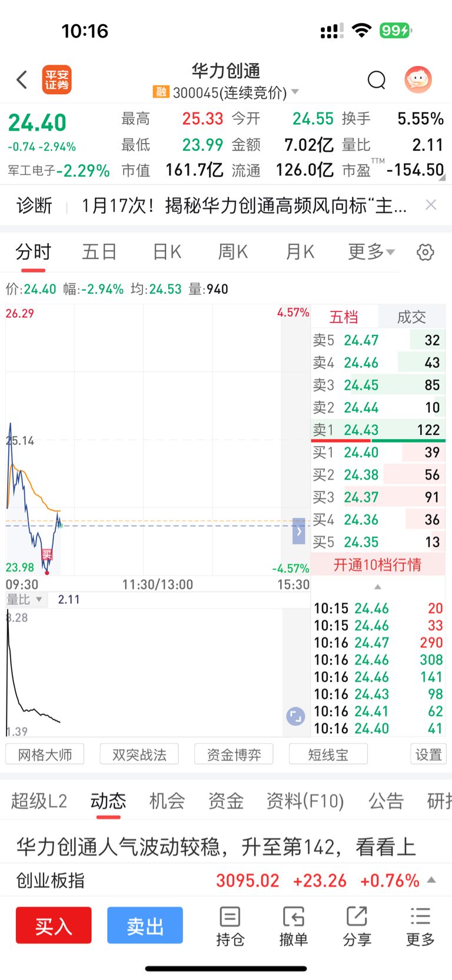Select 卖5 price 24.47 row
Screen dimensions: 452x980
pyautogui.click(x=378, y=340)
